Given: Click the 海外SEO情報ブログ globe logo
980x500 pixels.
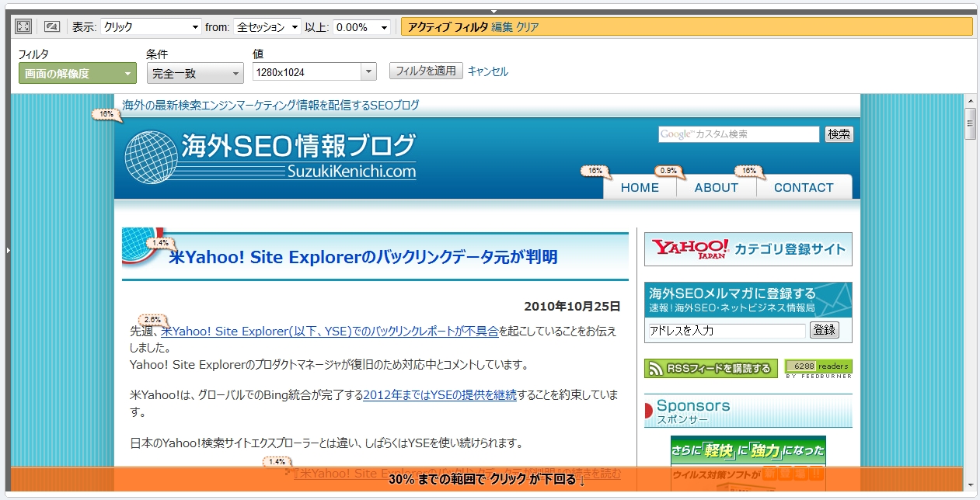Looking at the screenshot, I should point(270,155).
